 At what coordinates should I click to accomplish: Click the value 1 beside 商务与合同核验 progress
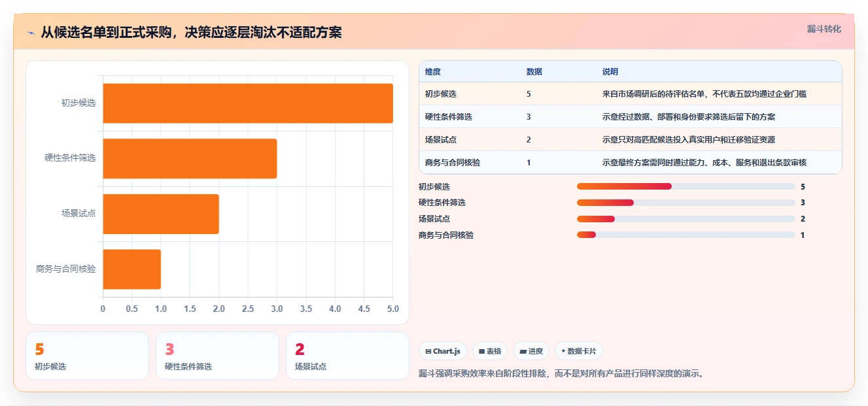[803, 235]
